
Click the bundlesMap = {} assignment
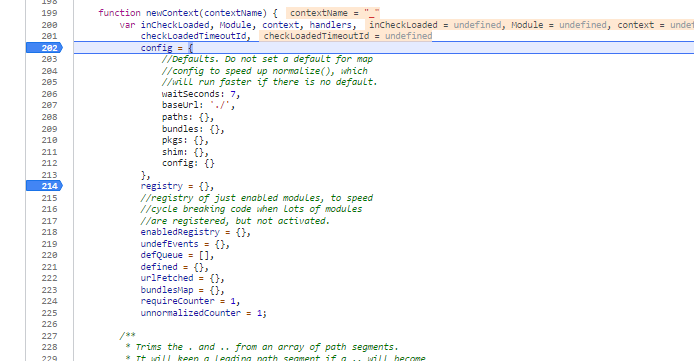click(182, 290)
